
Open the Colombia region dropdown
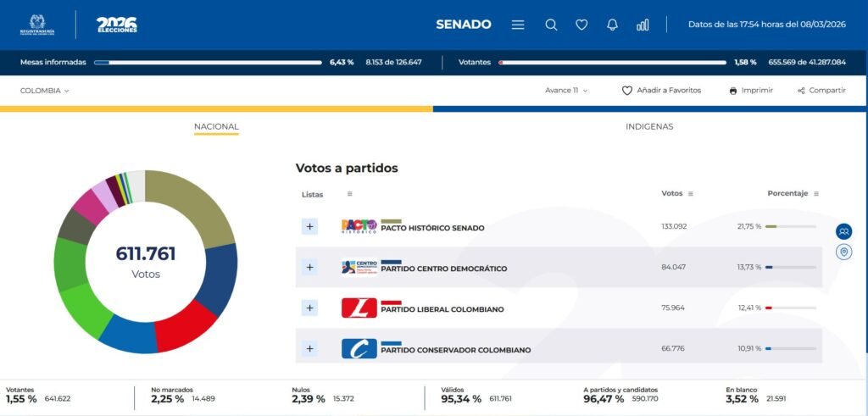44,91
